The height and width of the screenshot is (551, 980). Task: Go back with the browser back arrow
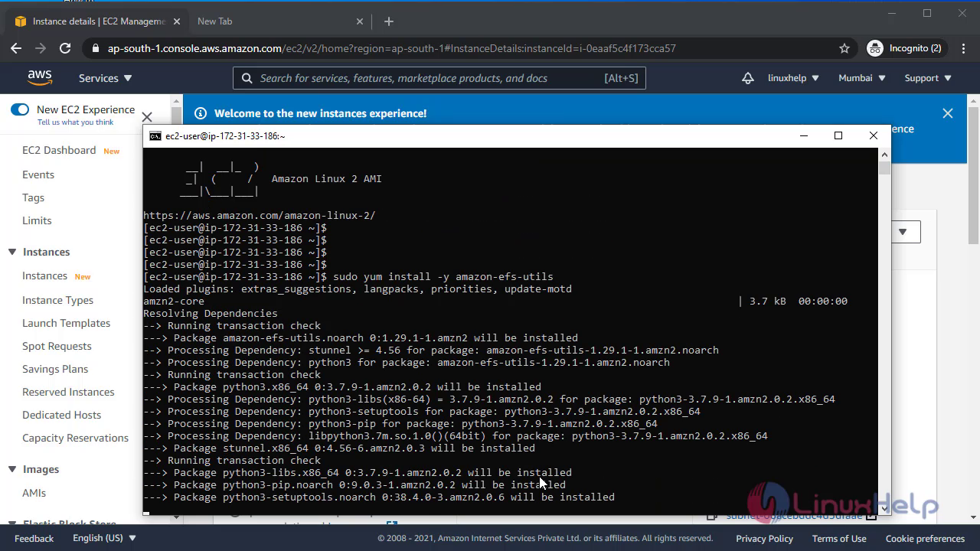click(x=16, y=48)
